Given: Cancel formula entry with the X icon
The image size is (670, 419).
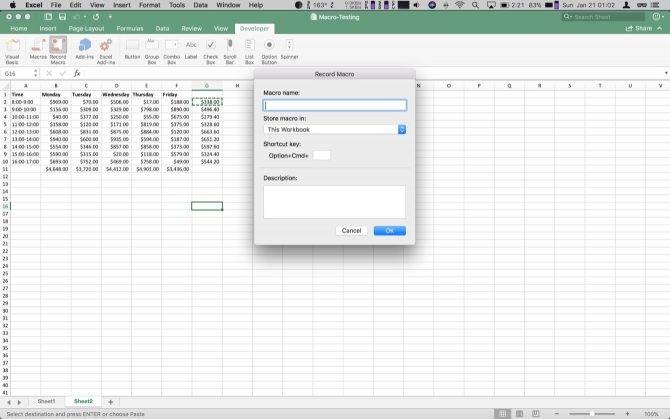Looking at the screenshot, I should 49,73.
